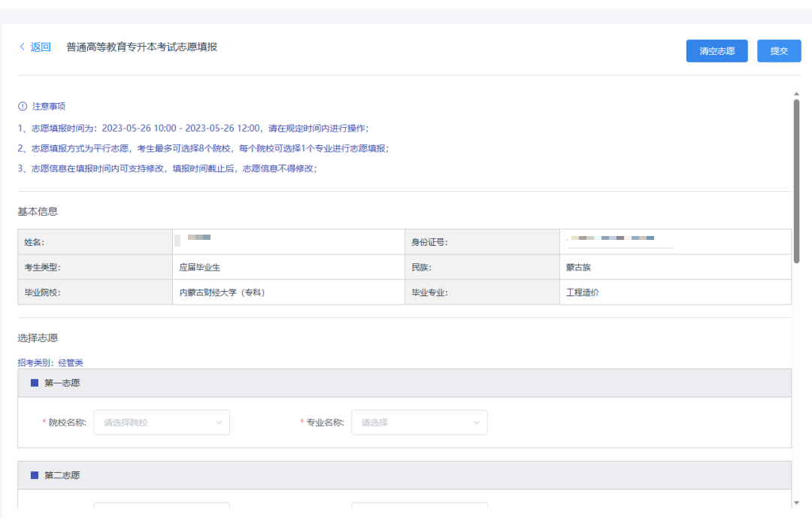Click the arrow in 第一志愿 院校名称 selector

click(219, 423)
